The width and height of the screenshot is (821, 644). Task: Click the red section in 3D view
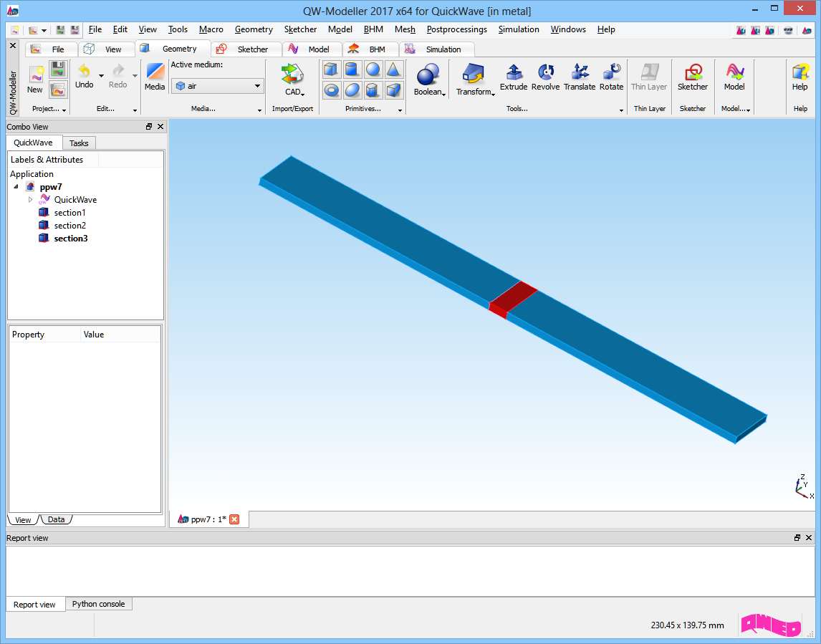coord(514,299)
